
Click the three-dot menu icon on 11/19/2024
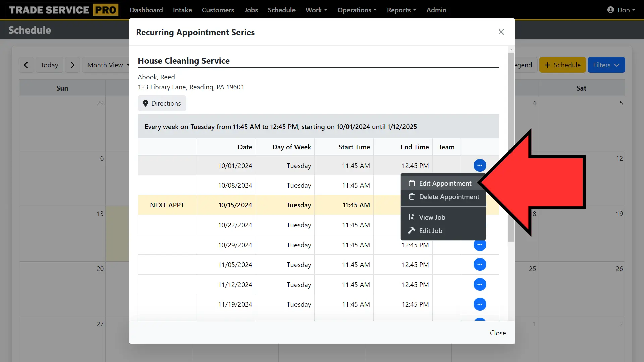tap(479, 304)
